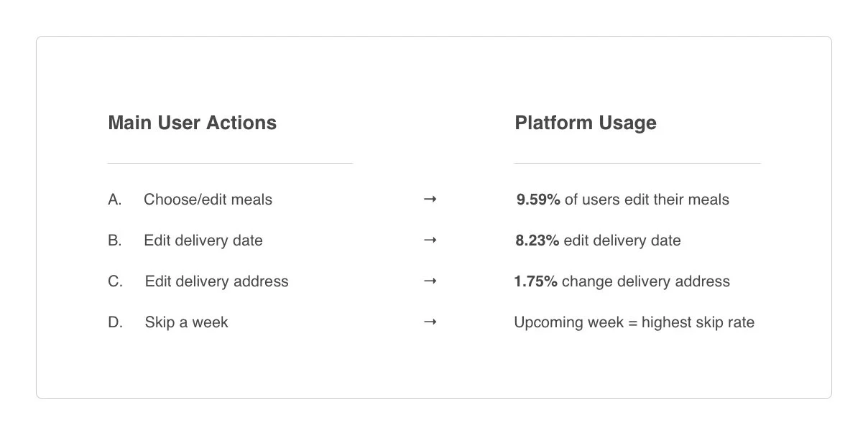868x435 pixels.
Task: Click the bold 9.59% figure
Action: 538,200
